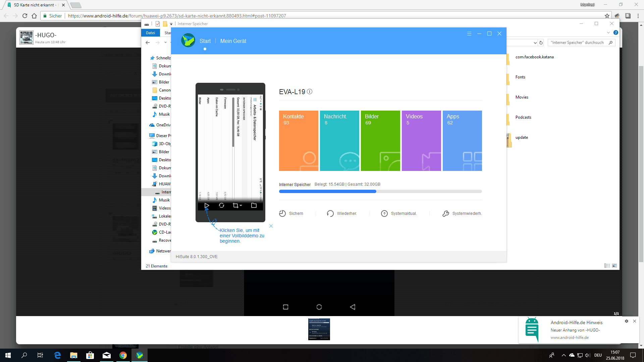Open Windows taskbar search
Viewport: 644px width, 362px height.
(x=24, y=355)
